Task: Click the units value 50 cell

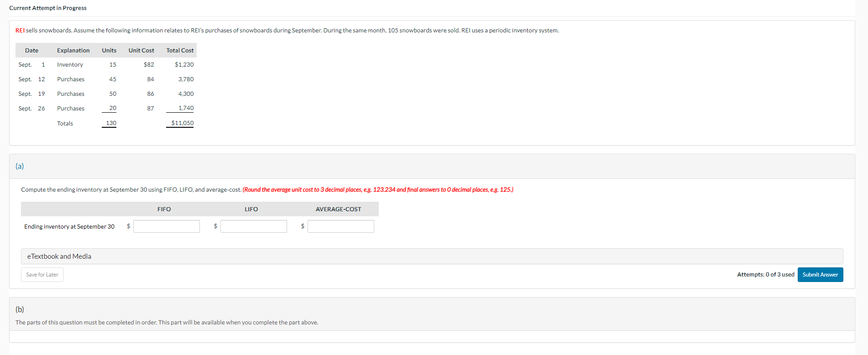Action: 113,94
